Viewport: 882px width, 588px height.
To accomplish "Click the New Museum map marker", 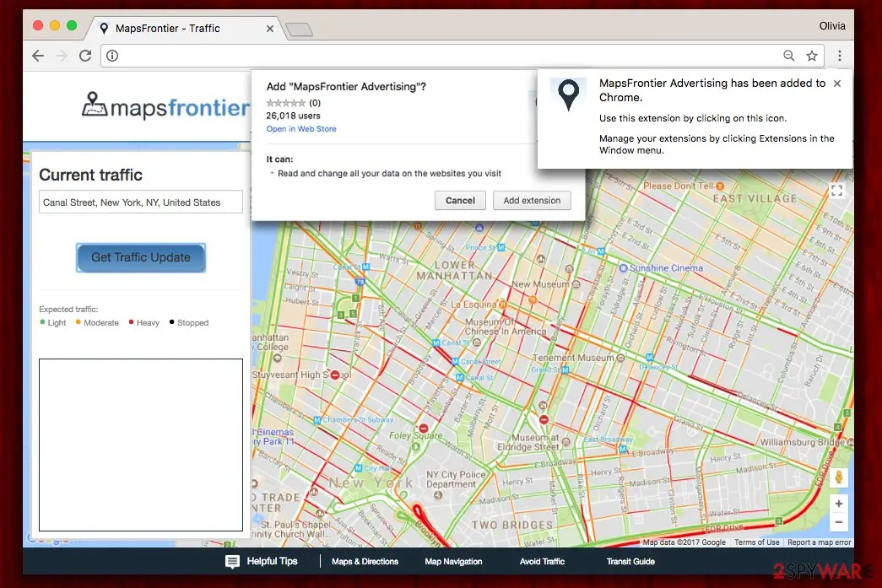I will (576, 284).
